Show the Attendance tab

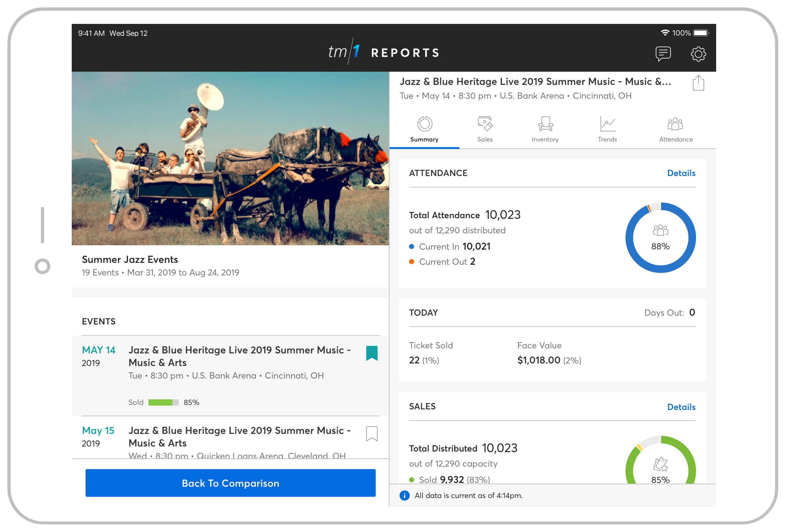676,130
